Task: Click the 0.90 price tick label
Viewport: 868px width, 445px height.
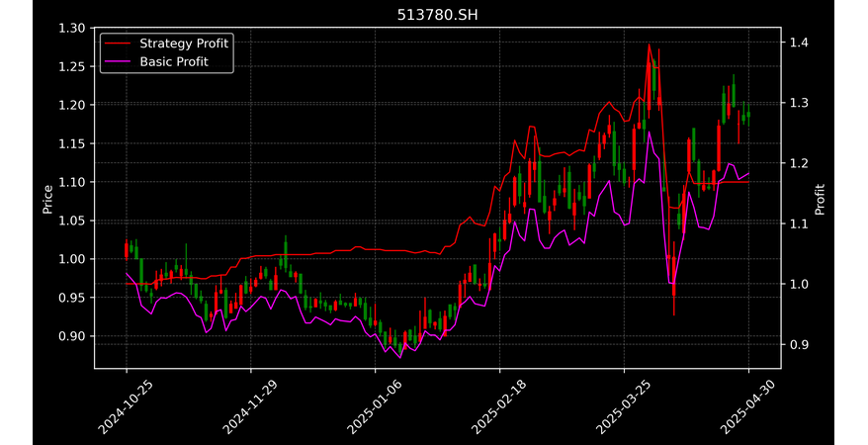Action: click(72, 335)
